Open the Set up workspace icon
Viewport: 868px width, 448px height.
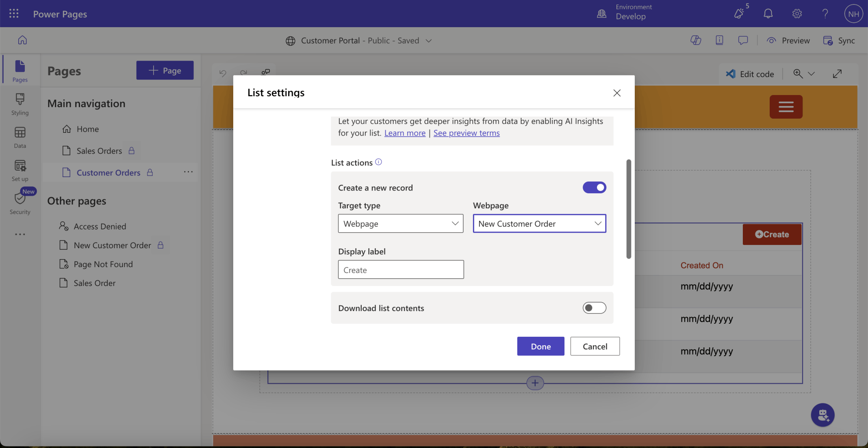coord(20,170)
